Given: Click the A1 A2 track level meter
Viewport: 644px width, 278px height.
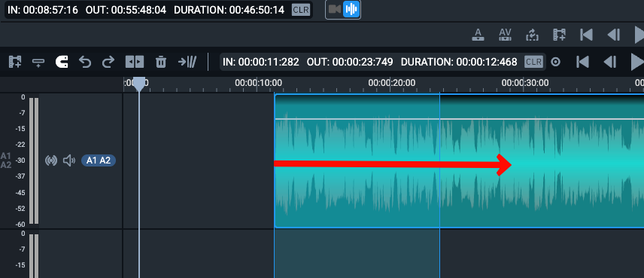Looking at the screenshot, I should pyautogui.click(x=34, y=160).
